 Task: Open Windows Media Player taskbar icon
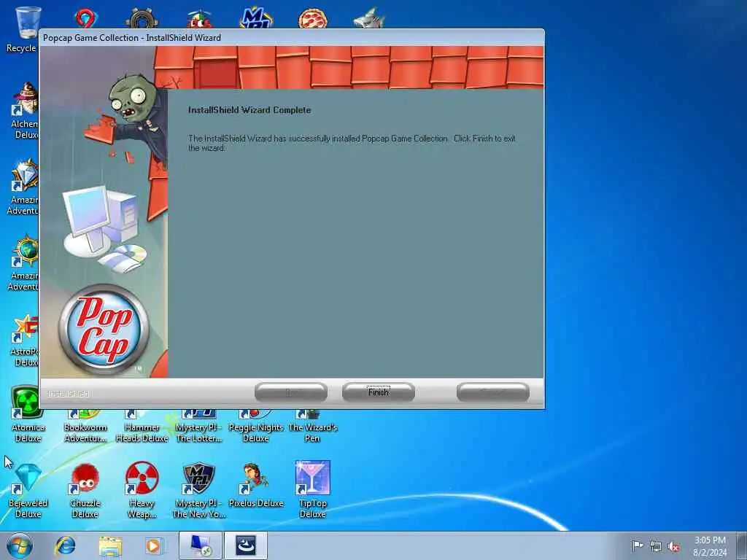point(153,546)
